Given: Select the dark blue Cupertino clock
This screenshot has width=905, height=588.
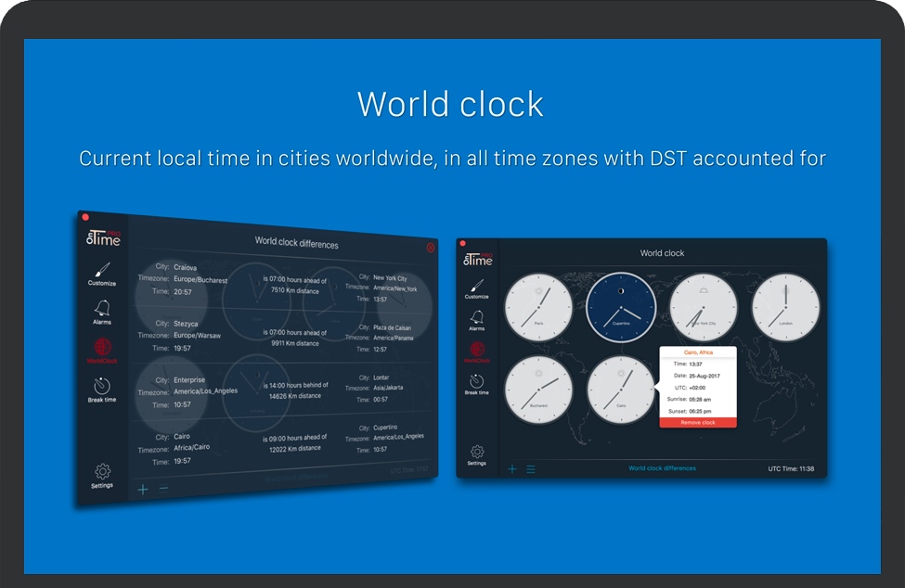Looking at the screenshot, I should click(x=621, y=307).
